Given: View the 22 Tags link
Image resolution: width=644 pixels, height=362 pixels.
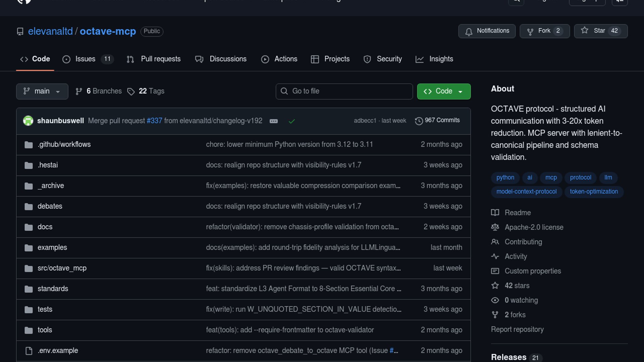Looking at the screenshot, I should click(x=151, y=91).
